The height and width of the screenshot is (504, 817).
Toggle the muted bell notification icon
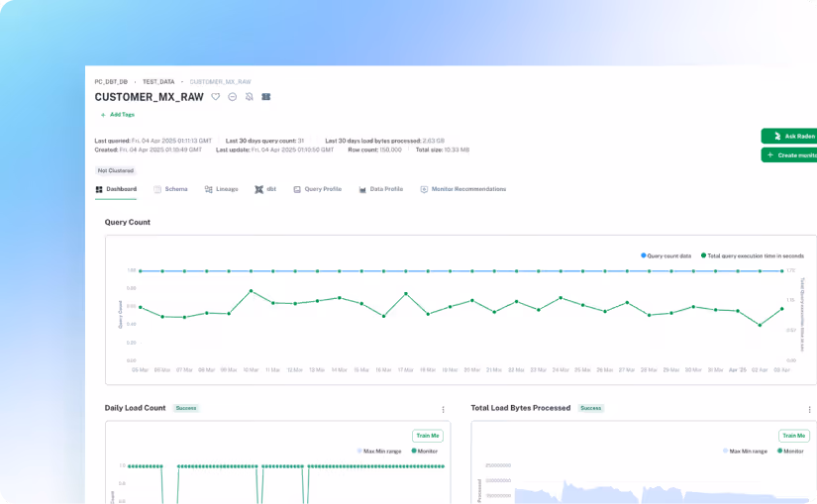(x=249, y=97)
